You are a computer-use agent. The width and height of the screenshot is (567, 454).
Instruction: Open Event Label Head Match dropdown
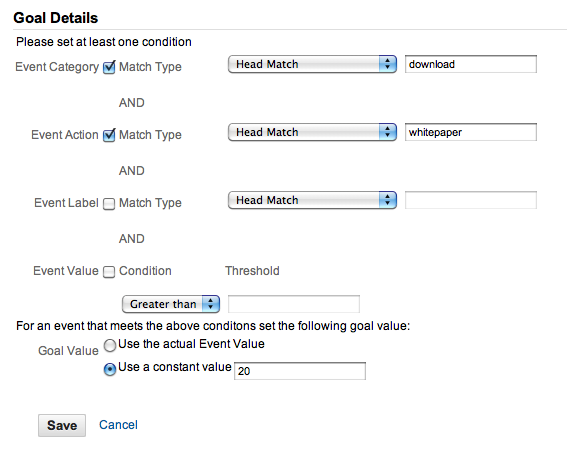pyautogui.click(x=312, y=200)
